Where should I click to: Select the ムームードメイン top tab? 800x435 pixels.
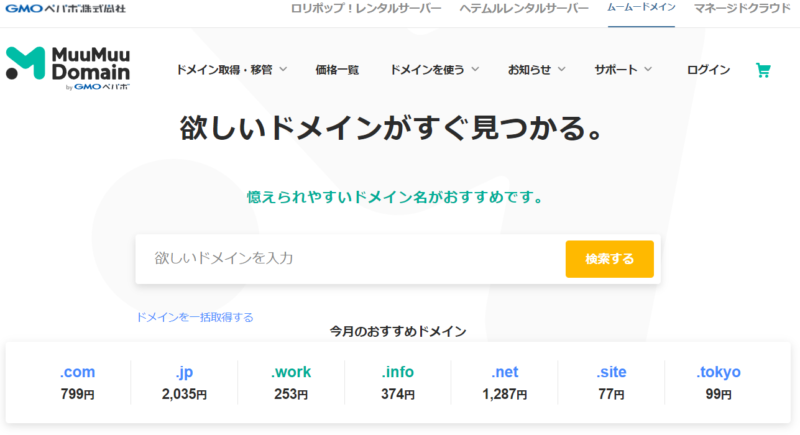tap(641, 8)
